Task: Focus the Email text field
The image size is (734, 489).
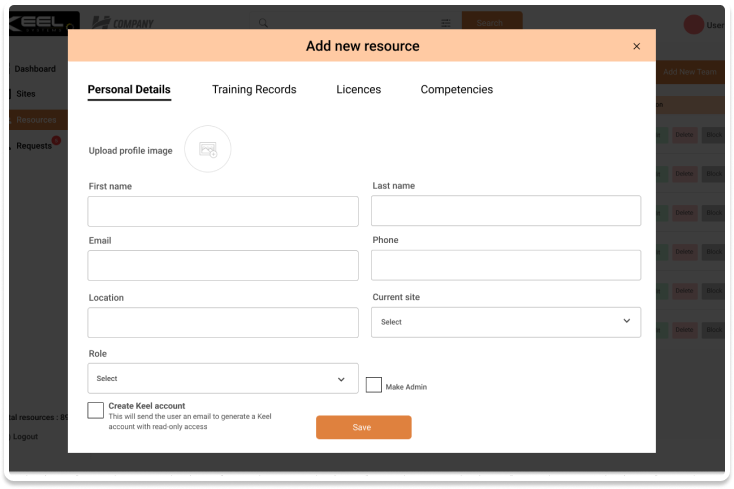Action: (222, 265)
